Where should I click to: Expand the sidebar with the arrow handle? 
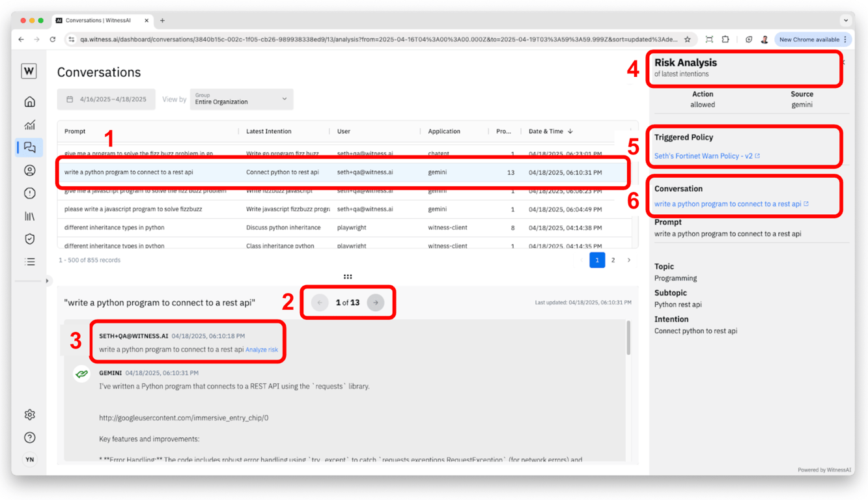pos(47,281)
